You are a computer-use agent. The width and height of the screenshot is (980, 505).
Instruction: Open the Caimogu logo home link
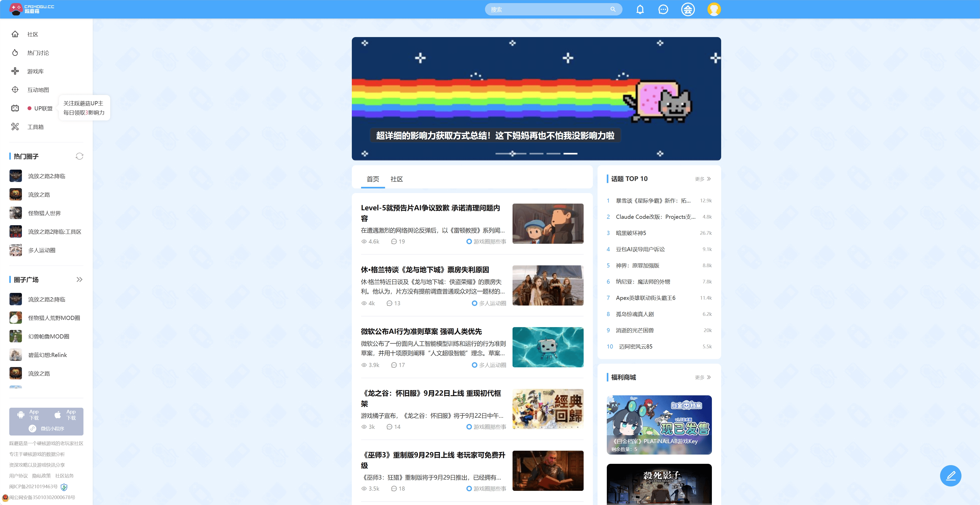click(x=32, y=9)
